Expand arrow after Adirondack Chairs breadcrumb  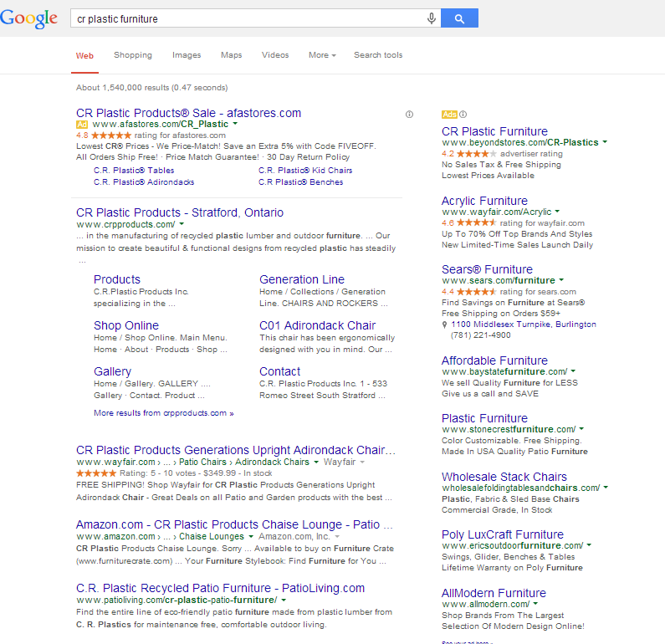[316, 462]
